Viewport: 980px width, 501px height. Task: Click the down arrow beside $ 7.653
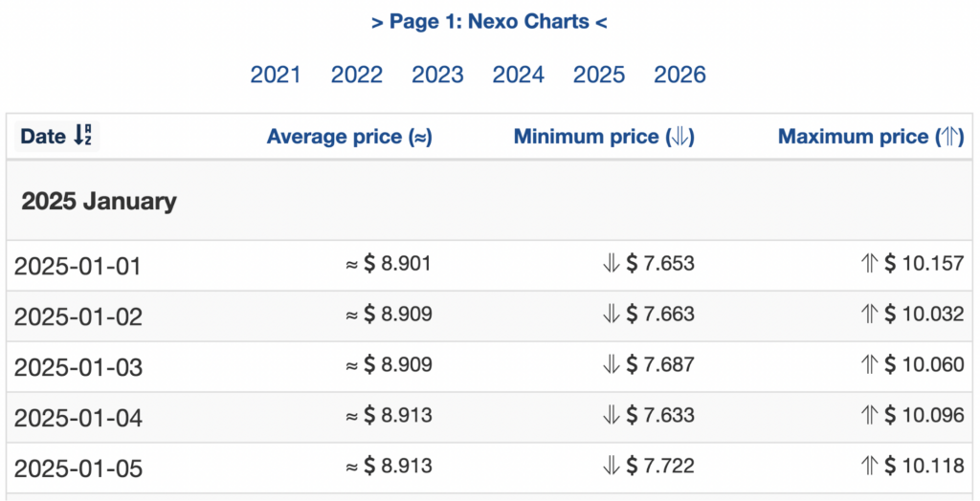click(611, 264)
